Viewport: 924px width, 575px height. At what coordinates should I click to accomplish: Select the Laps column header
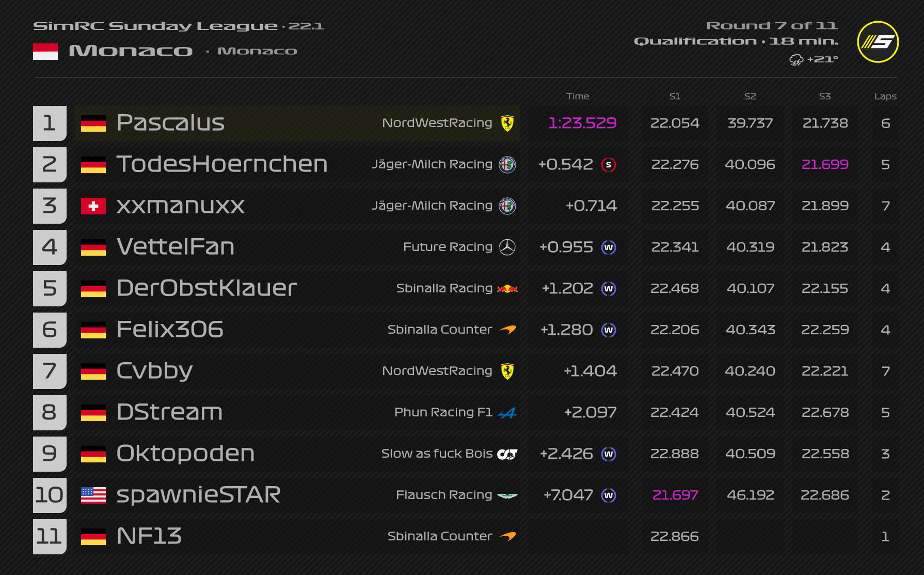point(885,96)
